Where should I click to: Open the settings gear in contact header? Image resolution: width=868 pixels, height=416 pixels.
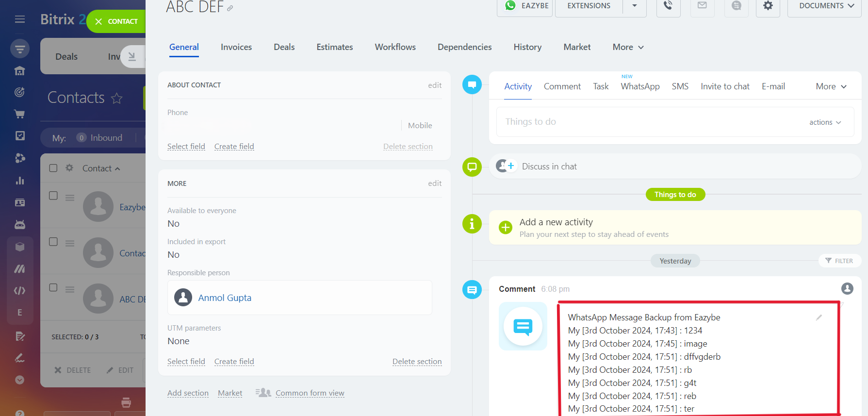coord(768,6)
